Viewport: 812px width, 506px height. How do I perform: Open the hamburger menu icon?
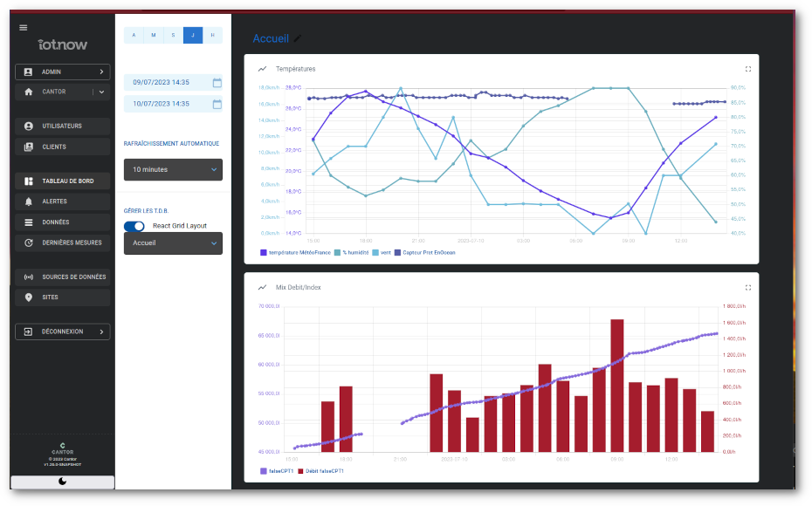[24, 27]
